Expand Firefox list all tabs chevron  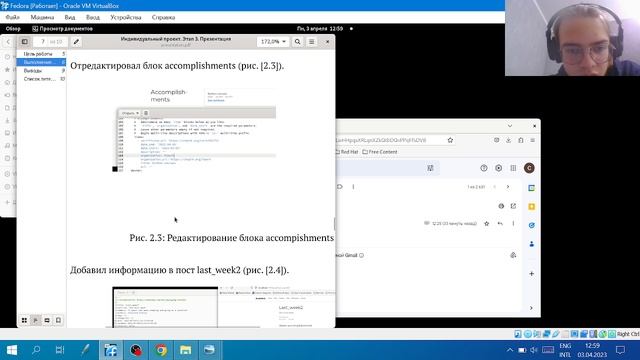510,126
